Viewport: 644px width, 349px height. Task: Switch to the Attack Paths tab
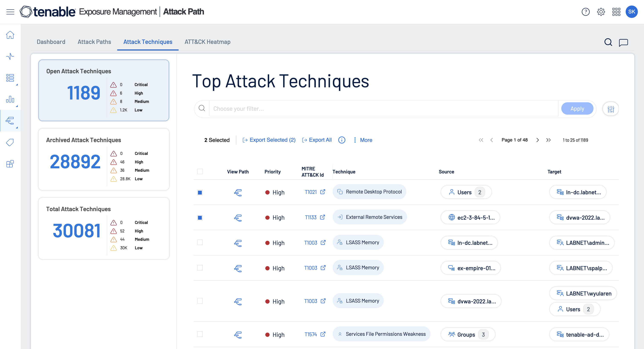point(94,42)
